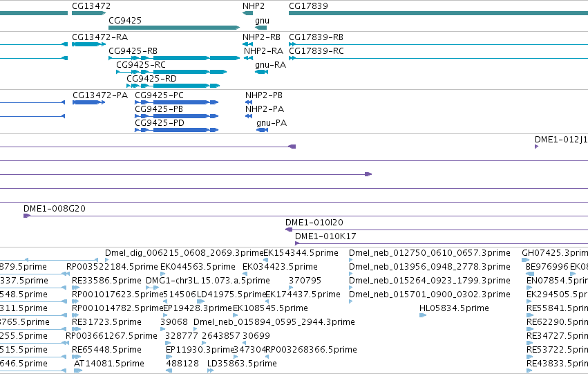This screenshot has height=374, width=588.
Task: Select the CG9425-PC protein feature
Action: tap(177, 102)
